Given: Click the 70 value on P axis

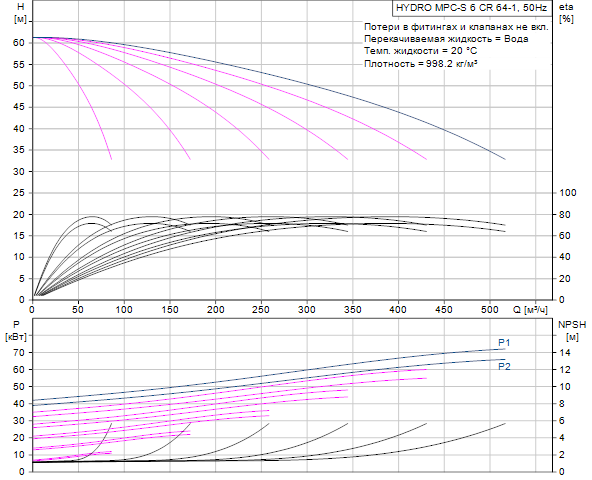Looking at the screenshot, I should click(19, 352).
